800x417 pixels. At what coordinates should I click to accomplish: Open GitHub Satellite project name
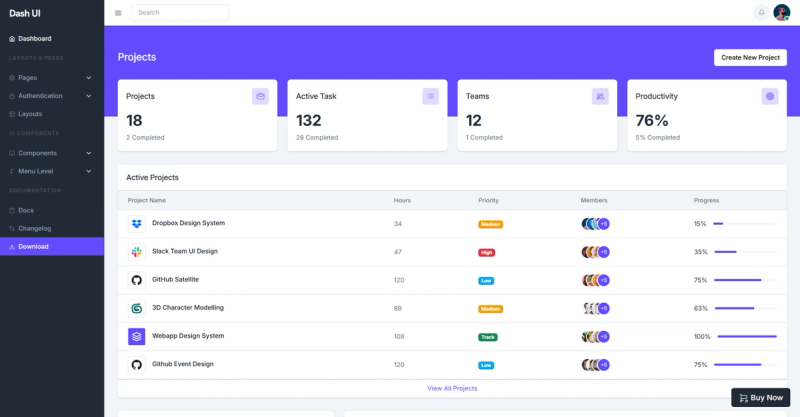[x=176, y=279]
